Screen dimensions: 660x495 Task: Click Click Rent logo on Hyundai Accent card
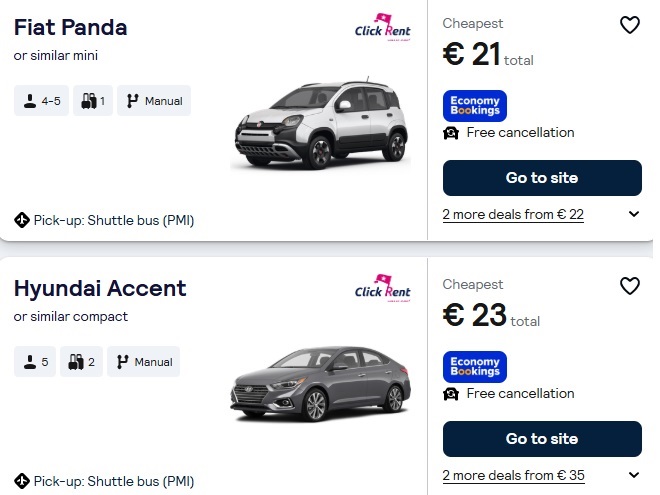click(383, 289)
